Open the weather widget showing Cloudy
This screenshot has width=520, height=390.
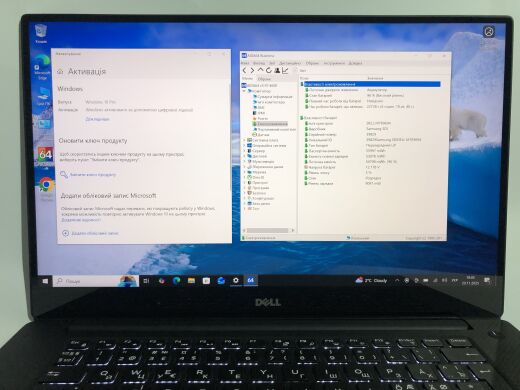[371, 280]
